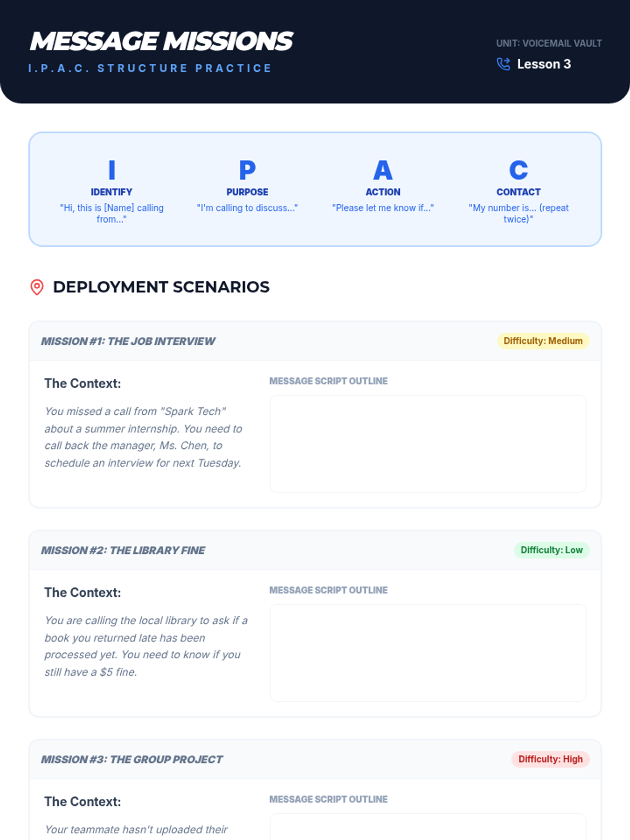Image resolution: width=630 pixels, height=840 pixels.
Task: Click the Spark Tech context paragraph
Action: pos(143,437)
